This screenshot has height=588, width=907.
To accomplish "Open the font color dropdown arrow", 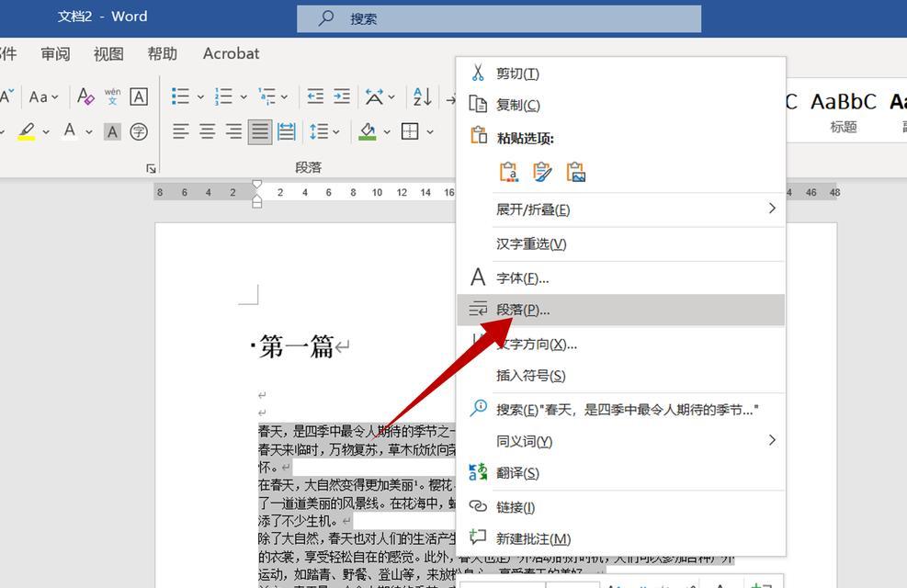I will click(x=89, y=131).
